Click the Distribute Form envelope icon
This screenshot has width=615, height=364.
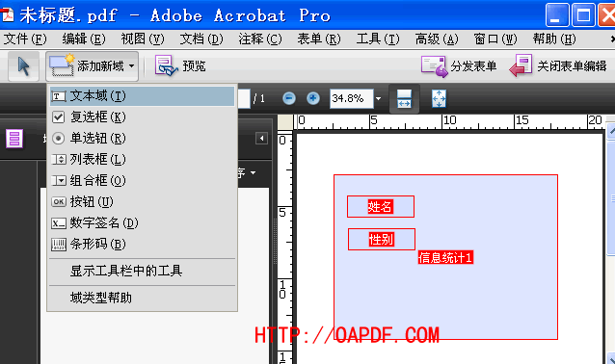coord(434,66)
